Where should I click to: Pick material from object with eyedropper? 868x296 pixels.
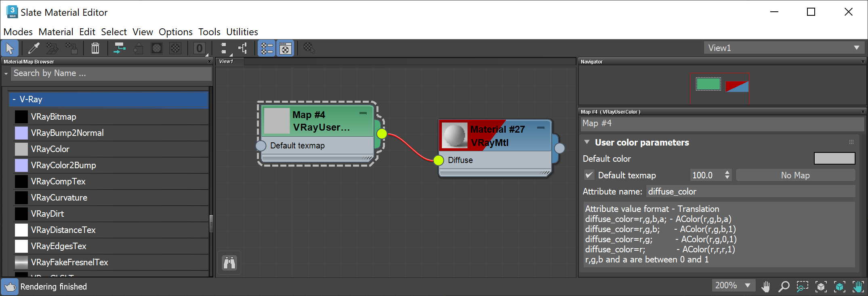click(x=34, y=48)
